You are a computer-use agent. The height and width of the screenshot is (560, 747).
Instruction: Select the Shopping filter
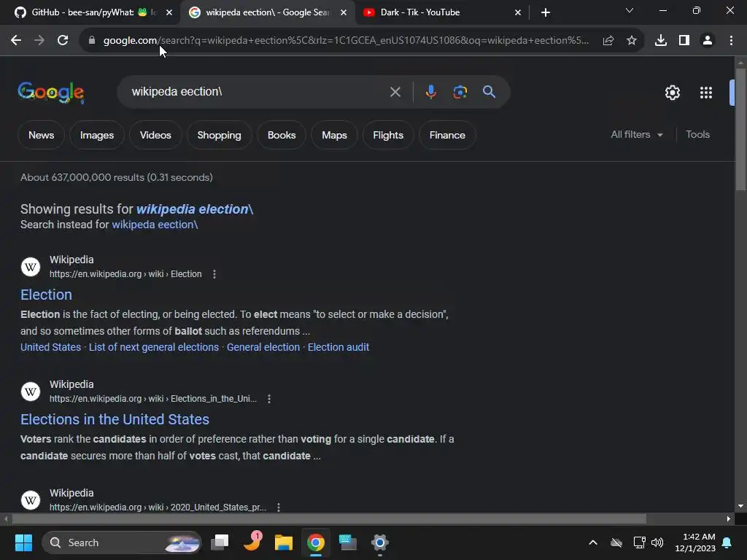pyautogui.click(x=219, y=135)
